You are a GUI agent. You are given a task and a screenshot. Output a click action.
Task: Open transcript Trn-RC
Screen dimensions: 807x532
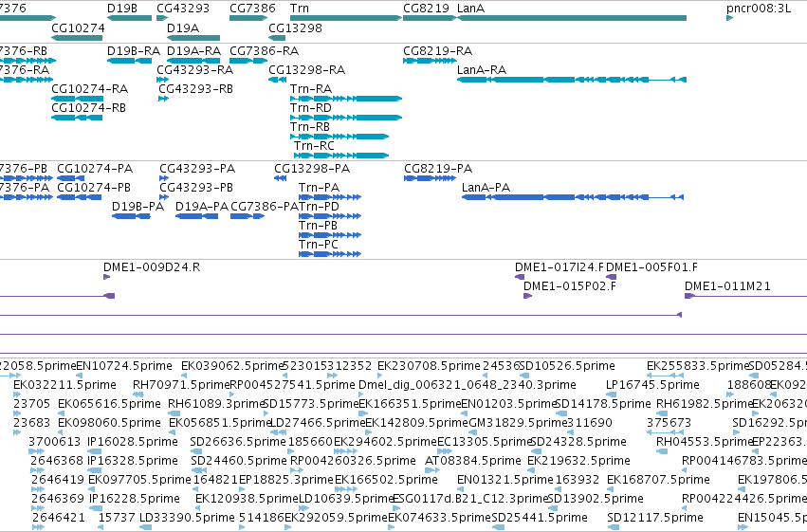314,146
